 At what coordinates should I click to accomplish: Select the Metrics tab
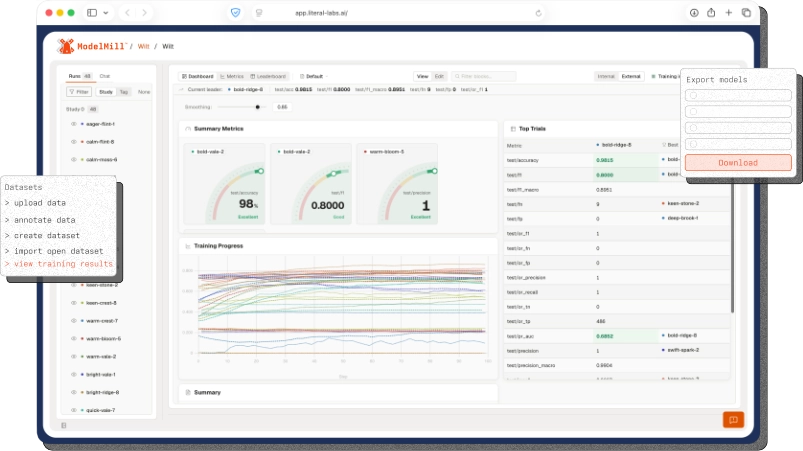[232, 76]
